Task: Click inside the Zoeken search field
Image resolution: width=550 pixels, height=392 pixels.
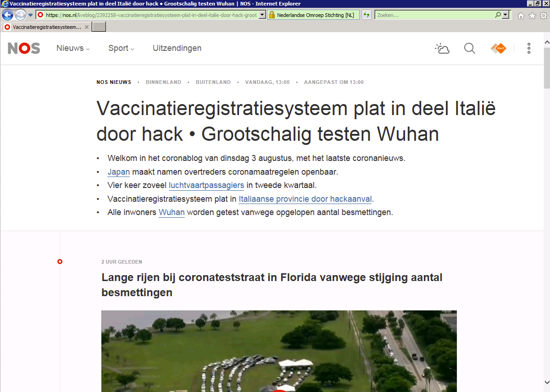Action: [433, 15]
